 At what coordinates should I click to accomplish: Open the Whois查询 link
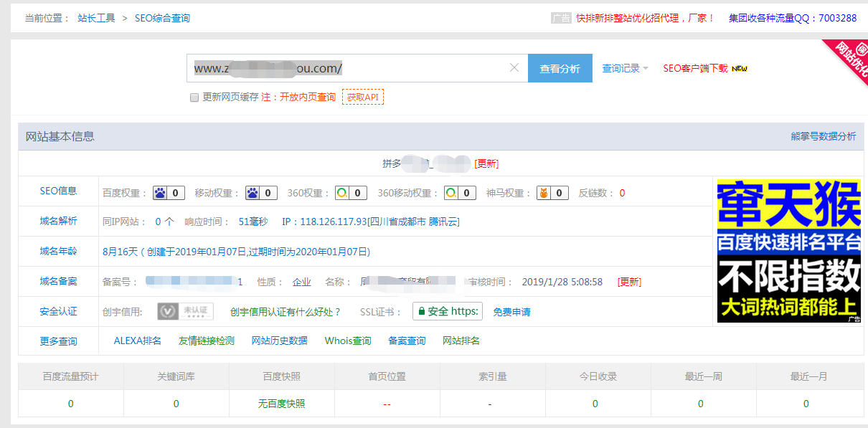pyautogui.click(x=347, y=341)
